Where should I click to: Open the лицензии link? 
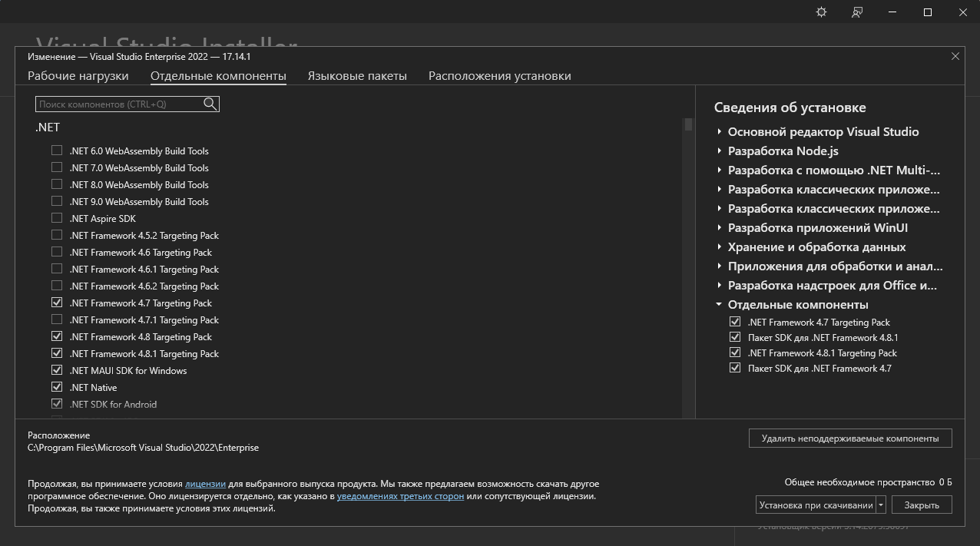click(x=205, y=484)
